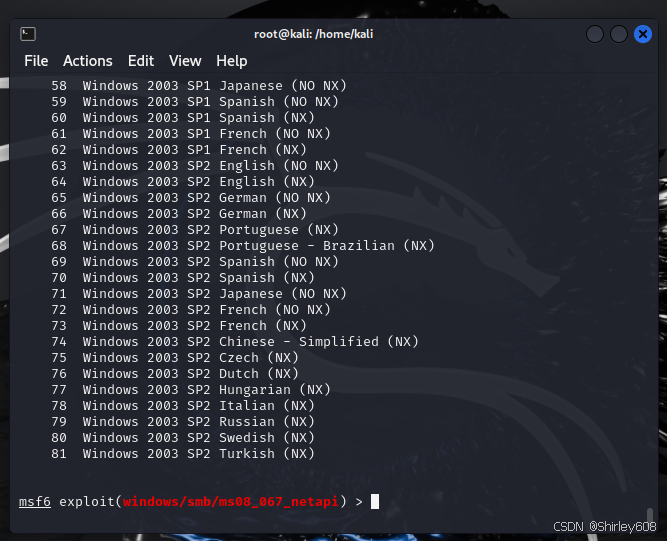Click the red windows/smb/ms08_067_netapi text
The height and width of the screenshot is (541, 667).
point(231,502)
